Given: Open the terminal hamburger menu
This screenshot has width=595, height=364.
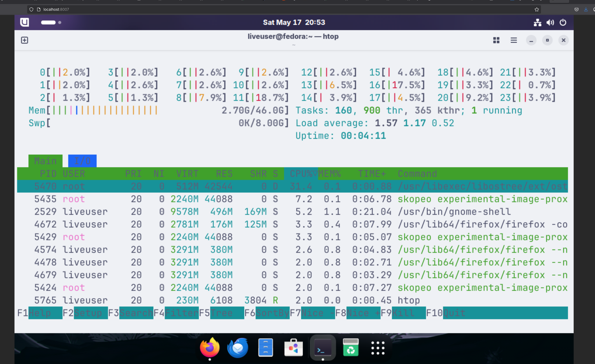Looking at the screenshot, I should click(x=514, y=40).
